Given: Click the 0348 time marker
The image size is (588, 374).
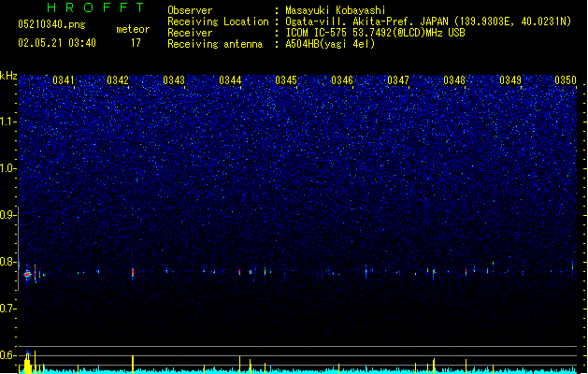Looking at the screenshot, I should coord(454,80).
